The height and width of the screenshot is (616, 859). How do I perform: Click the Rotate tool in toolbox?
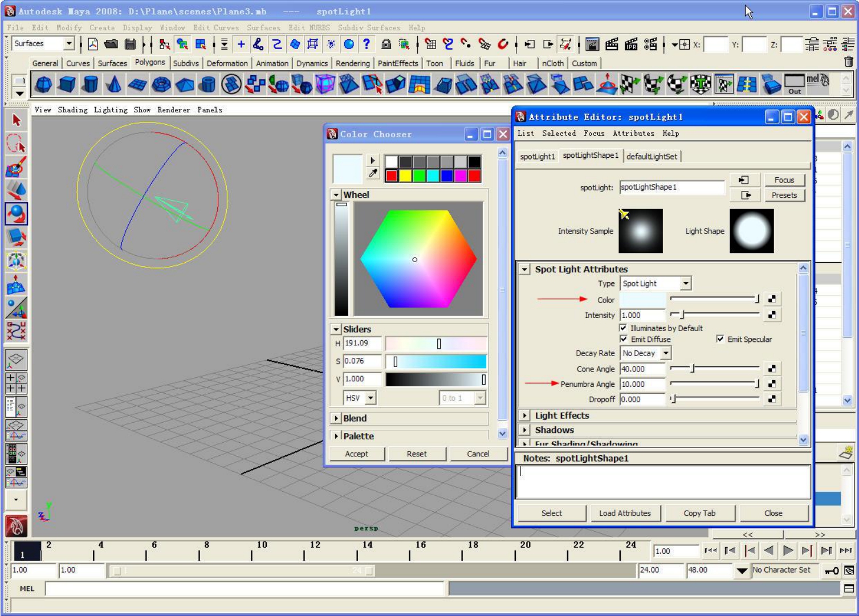16,214
